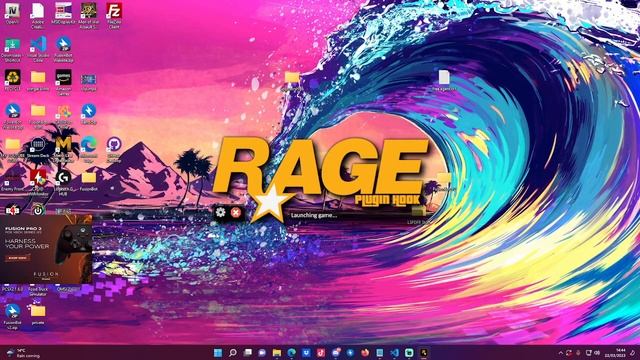Screen dimensions: 640x360
Task: Open the Adobe blank-page desktop file
Action: point(38,15)
